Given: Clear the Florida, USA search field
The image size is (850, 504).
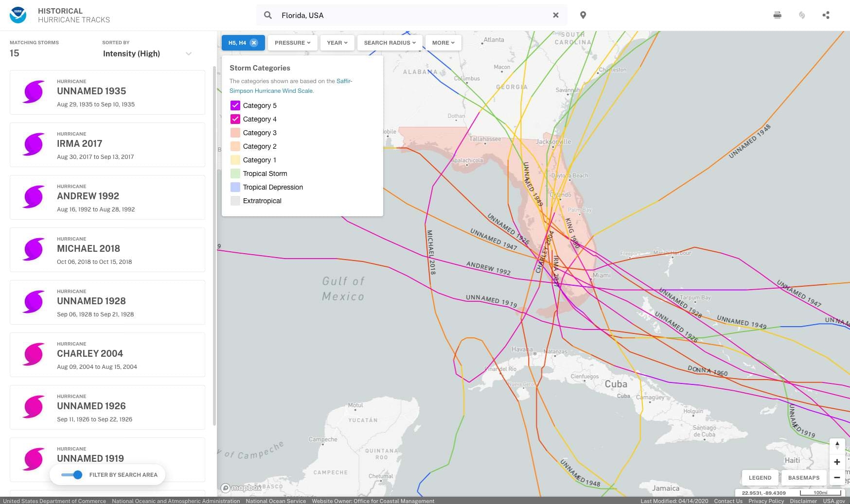Looking at the screenshot, I should (x=556, y=15).
